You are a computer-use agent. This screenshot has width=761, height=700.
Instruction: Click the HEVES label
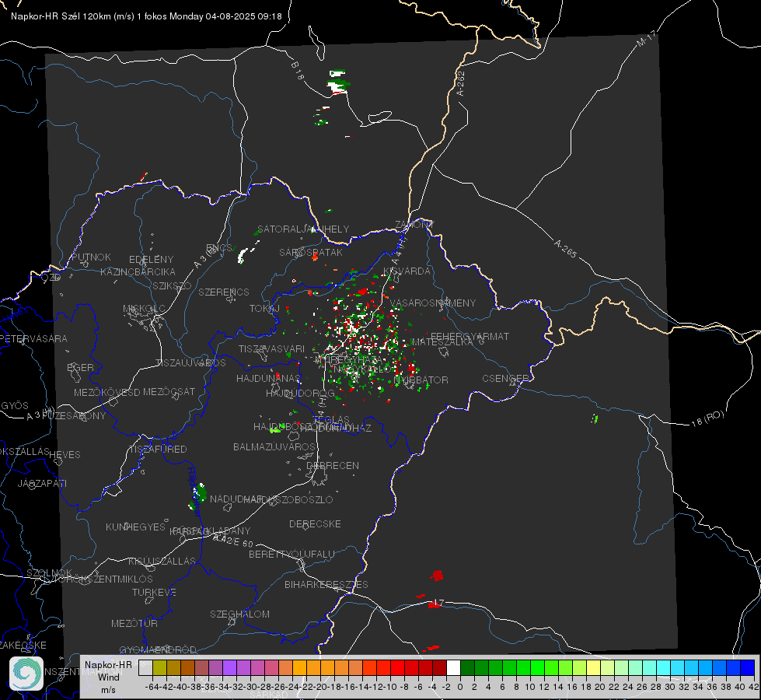click(65, 455)
